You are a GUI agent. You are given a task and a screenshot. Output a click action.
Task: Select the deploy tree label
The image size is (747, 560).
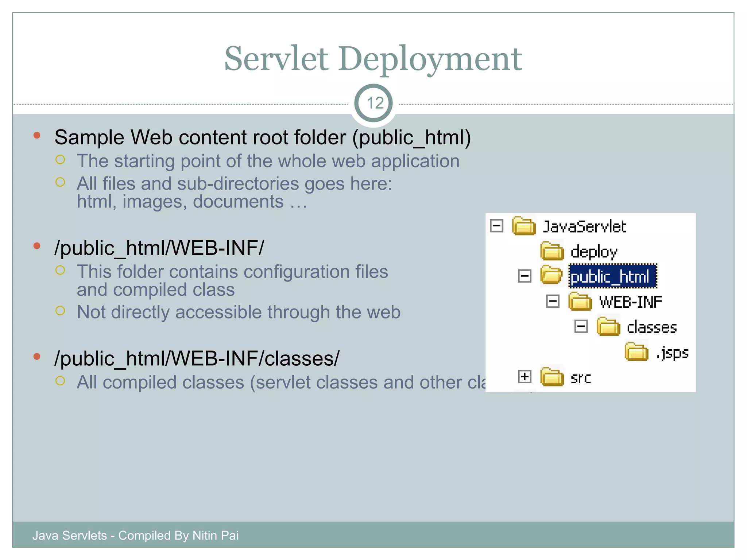point(594,252)
